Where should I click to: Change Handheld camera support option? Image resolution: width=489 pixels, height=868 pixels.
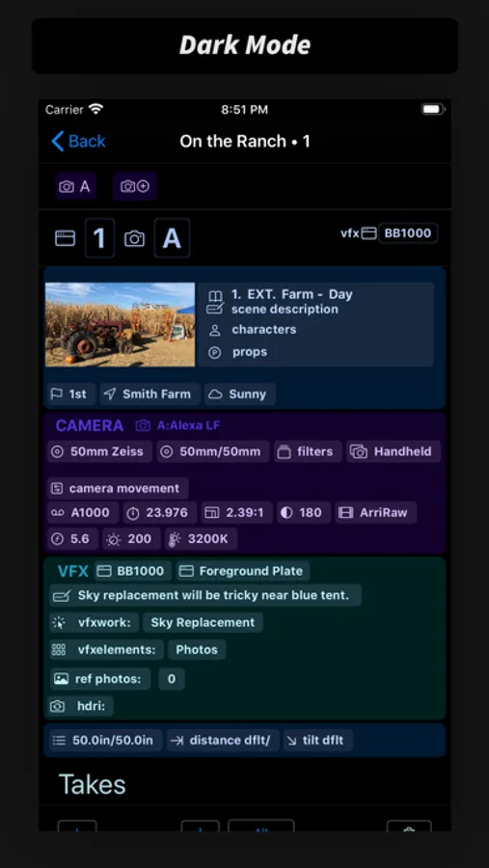(x=394, y=451)
